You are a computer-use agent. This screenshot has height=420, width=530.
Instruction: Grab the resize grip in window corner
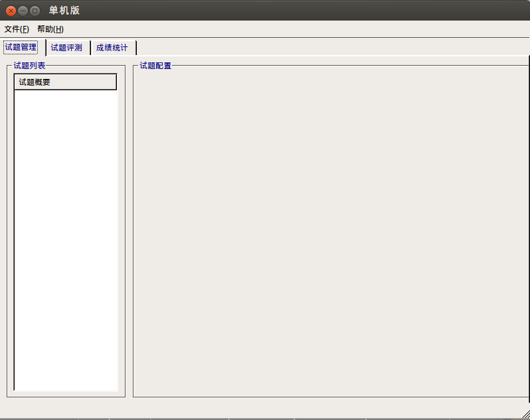point(525,414)
